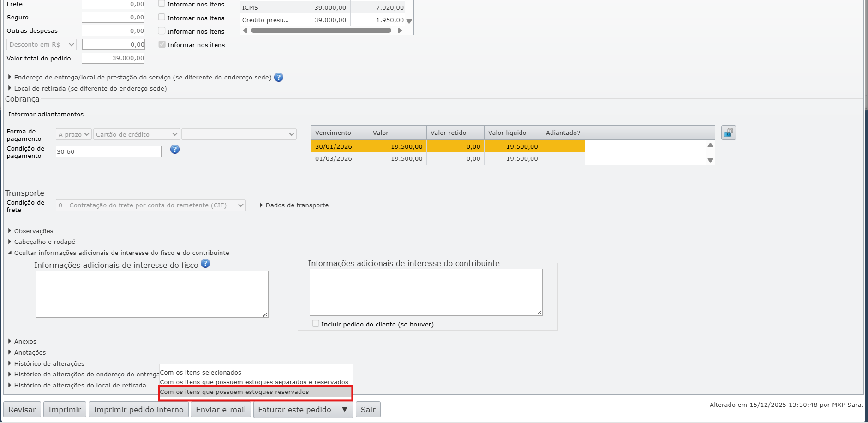Viewport: 868px width, 423px height.
Task: Open help for Informações adicionais do fisco
Action: pos(205,263)
